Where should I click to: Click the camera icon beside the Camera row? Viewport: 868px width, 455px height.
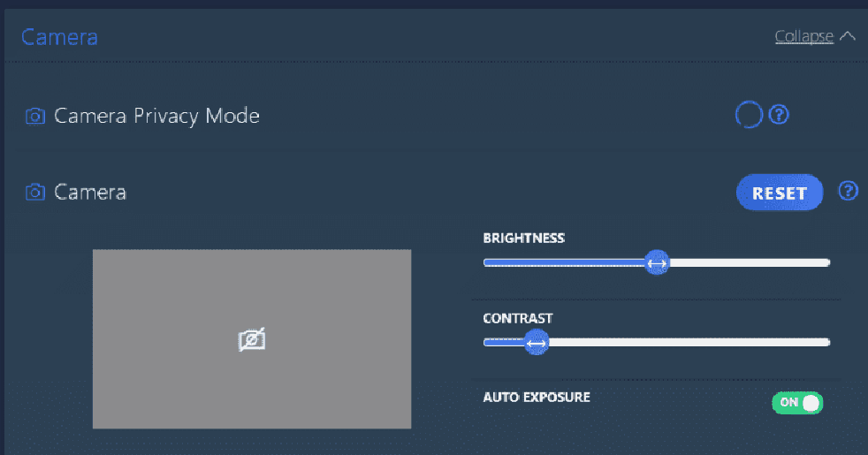click(x=35, y=192)
